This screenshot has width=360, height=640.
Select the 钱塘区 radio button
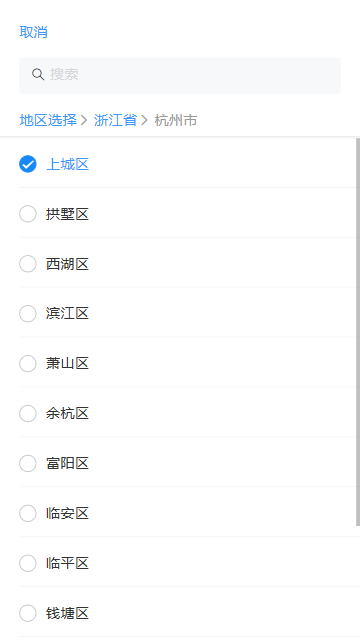(x=28, y=613)
